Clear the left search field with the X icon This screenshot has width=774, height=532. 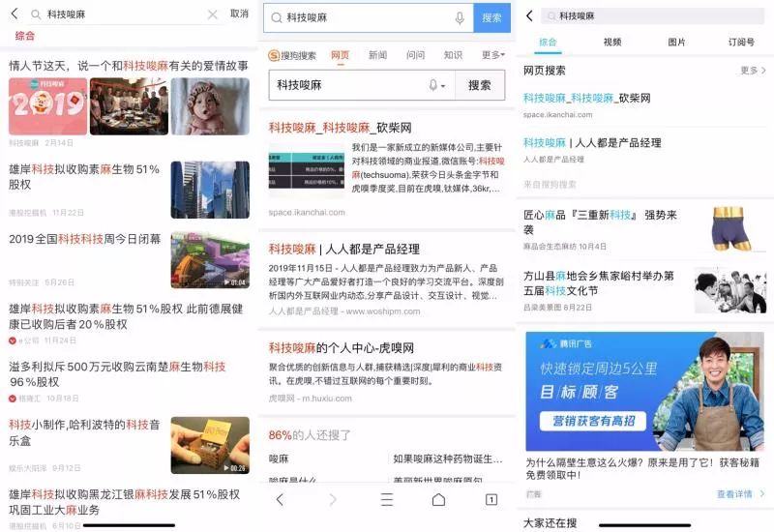[212, 15]
